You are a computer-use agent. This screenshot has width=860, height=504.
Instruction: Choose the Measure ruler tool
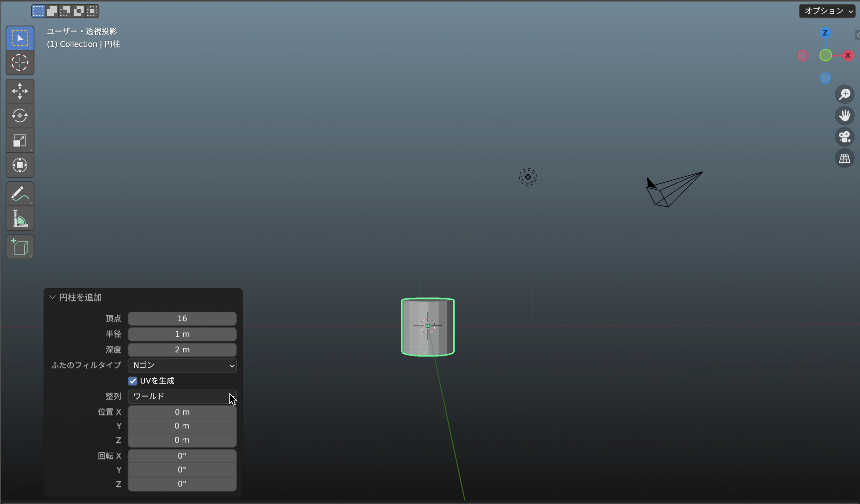click(20, 219)
